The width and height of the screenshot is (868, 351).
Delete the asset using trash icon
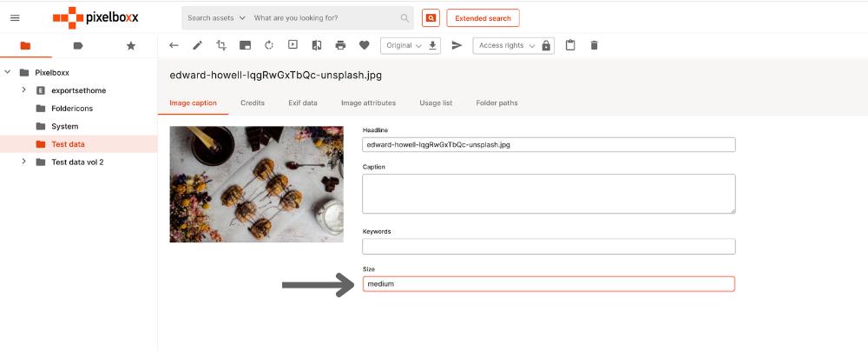[595, 45]
